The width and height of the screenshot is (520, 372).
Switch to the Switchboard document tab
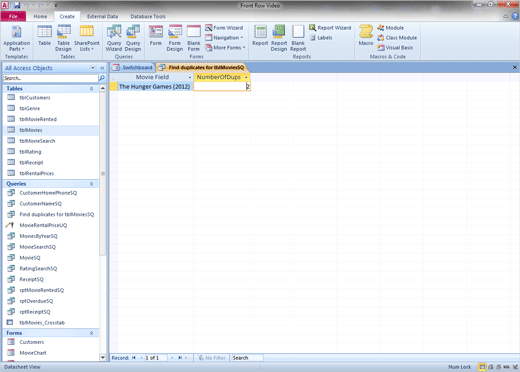133,67
